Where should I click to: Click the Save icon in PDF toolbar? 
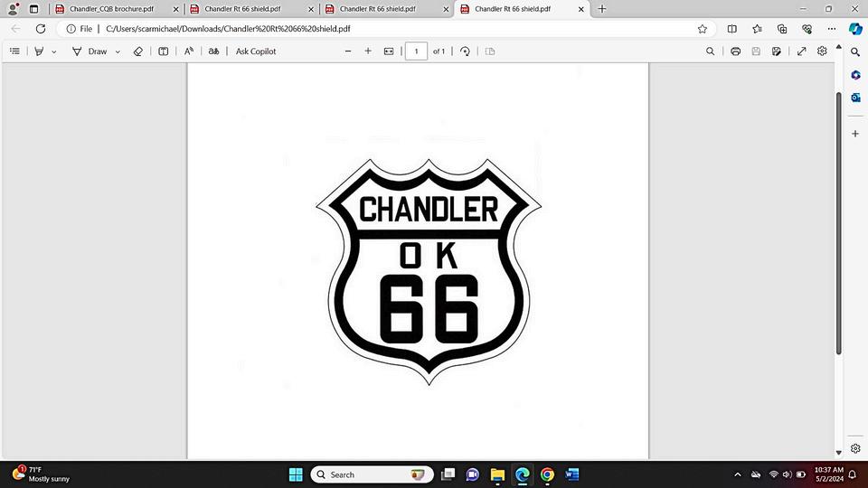click(x=756, y=51)
